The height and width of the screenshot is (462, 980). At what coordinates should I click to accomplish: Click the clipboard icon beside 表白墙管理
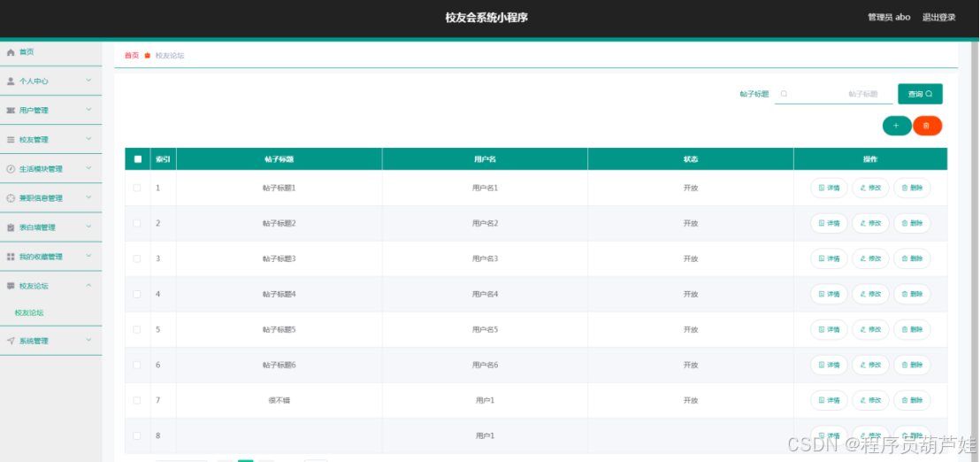[10, 227]
